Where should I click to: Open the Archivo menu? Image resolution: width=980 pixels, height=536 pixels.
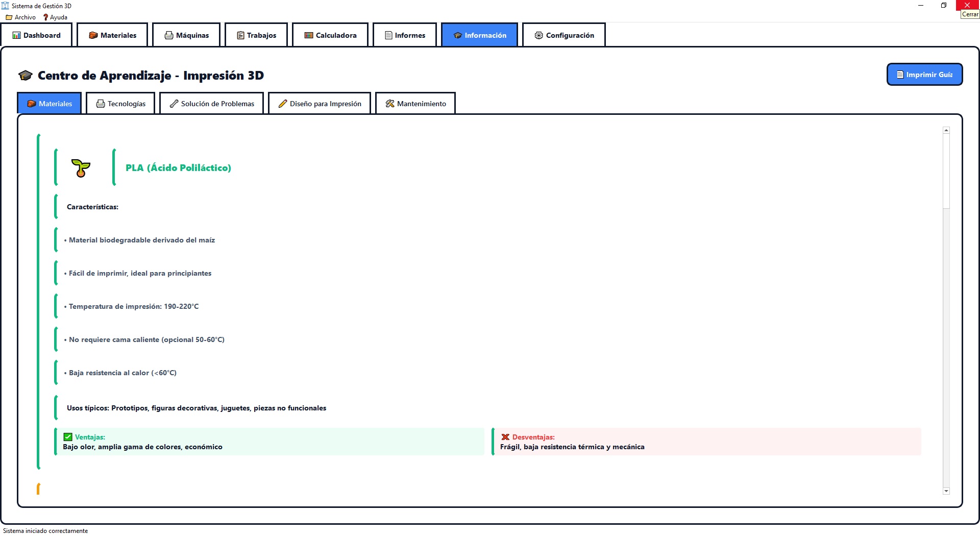pos(21,17)
